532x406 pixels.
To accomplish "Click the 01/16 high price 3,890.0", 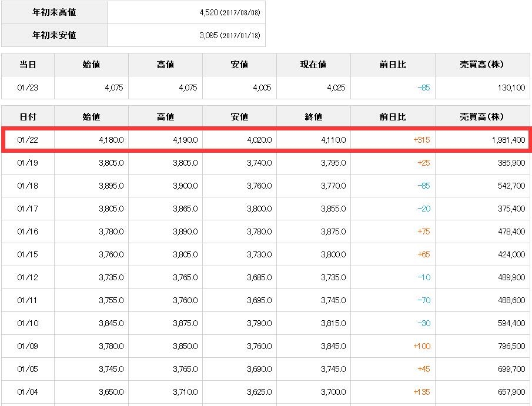I will click(185, 231).
